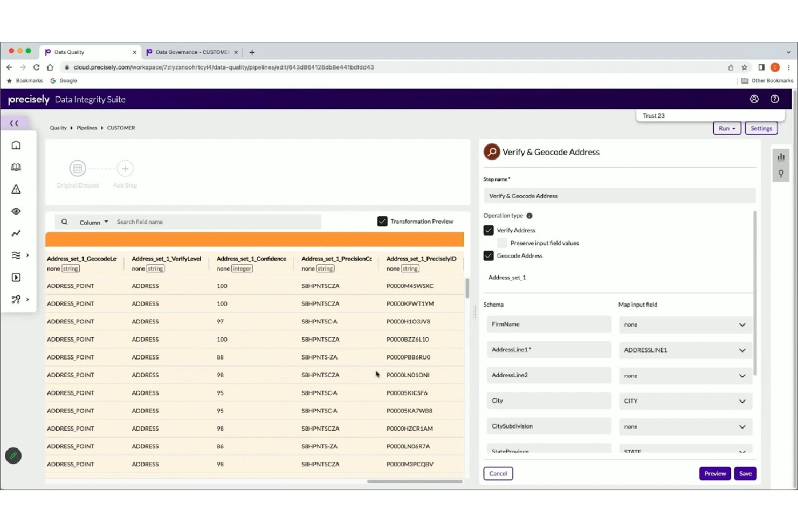798x532 pixels.
Task: Open the catalog book icon in the sidebar
Action: 16,167
